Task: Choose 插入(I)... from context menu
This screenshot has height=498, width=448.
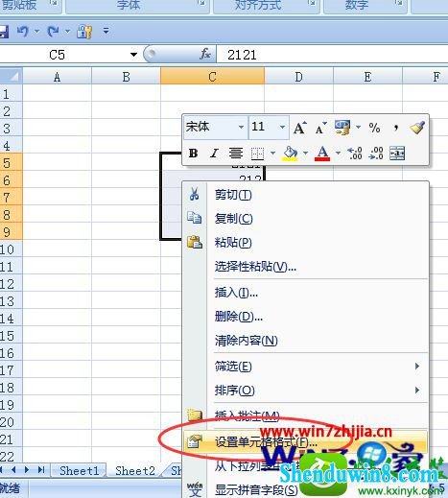Action: click(x=305, y=293)
